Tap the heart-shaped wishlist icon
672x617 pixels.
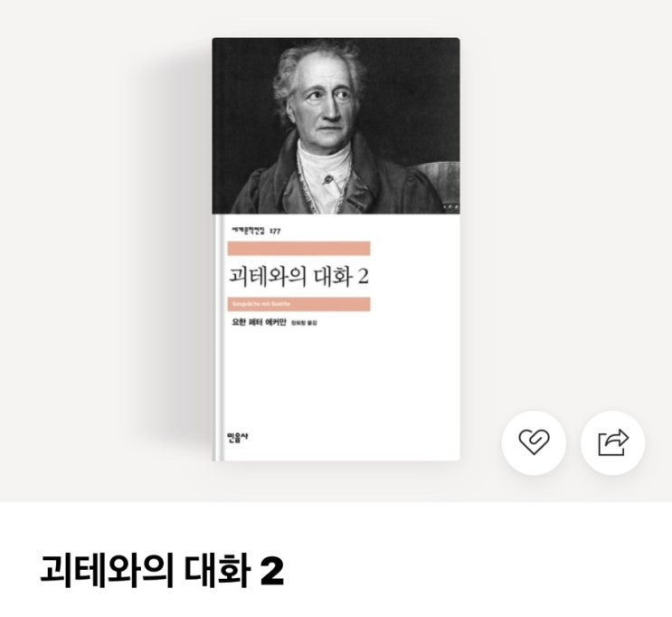[x=534, y=442]
